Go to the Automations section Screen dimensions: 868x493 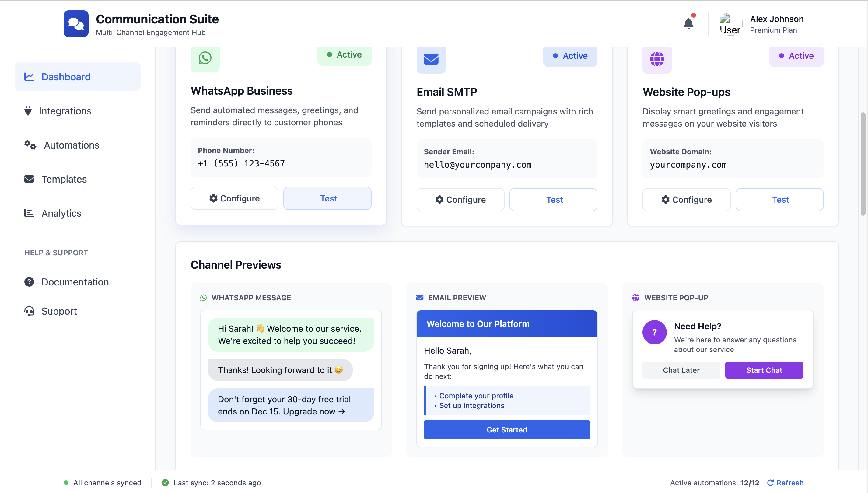click(71, 145)
